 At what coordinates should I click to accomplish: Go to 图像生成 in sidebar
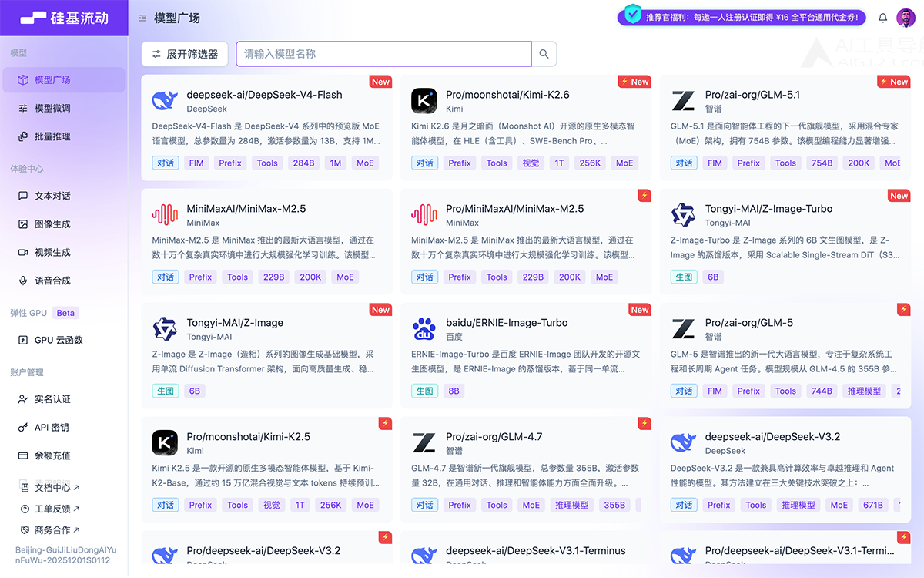64,224
